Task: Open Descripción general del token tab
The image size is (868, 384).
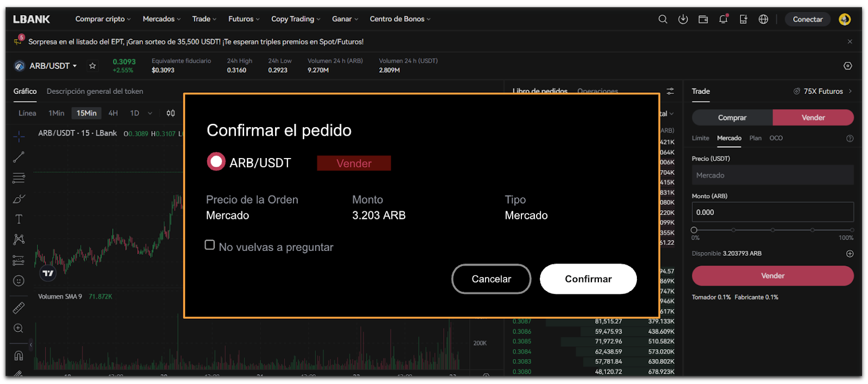Action: [x=95, y=91]
